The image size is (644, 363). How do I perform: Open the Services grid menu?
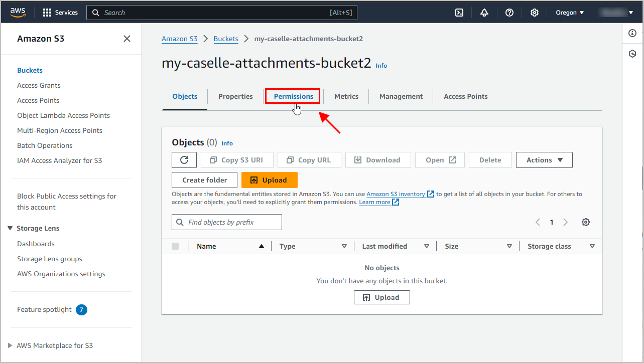(x=60, y=13)
